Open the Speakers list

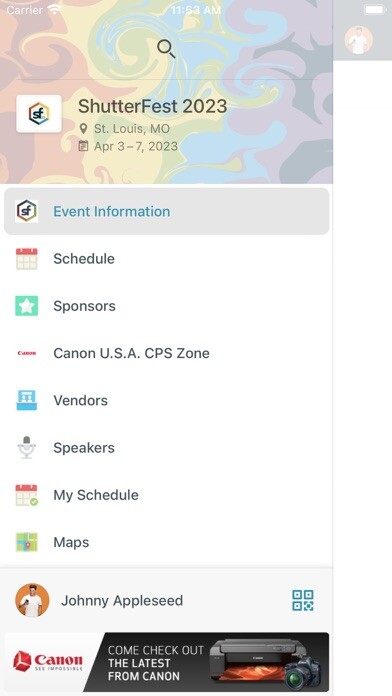click(166, 447)
